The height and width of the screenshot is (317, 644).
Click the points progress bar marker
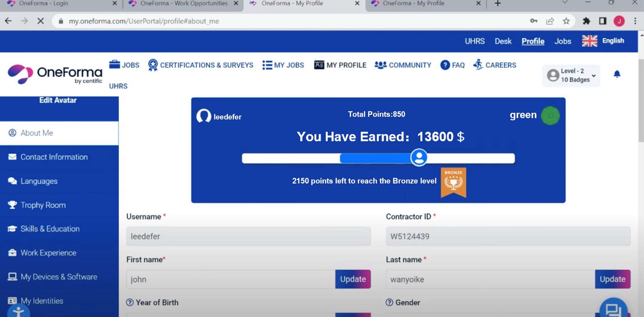419,158
